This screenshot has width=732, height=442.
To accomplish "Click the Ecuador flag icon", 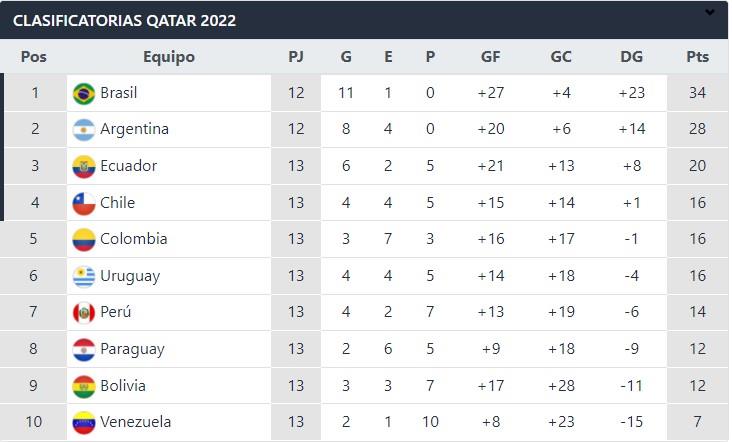I will pyautogui.click(x=84, y=166).
